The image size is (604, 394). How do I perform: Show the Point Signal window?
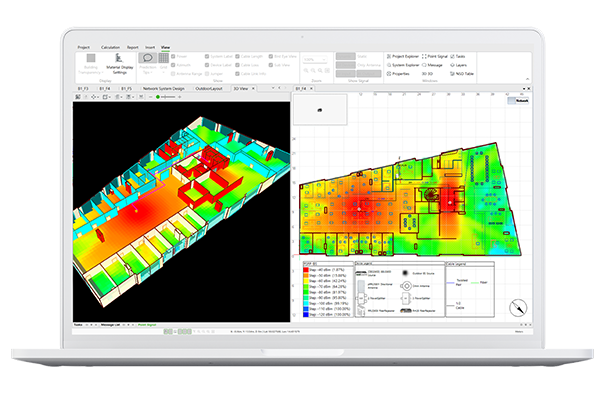(x=435, y=56)
